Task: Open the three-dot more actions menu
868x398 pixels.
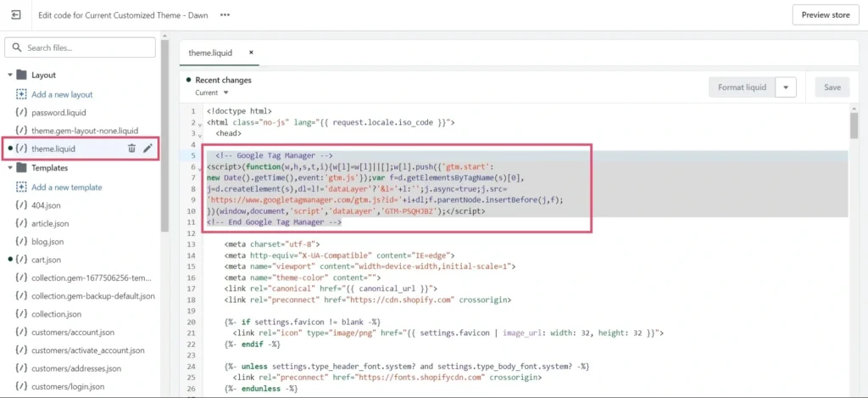Action: point(225,15)
